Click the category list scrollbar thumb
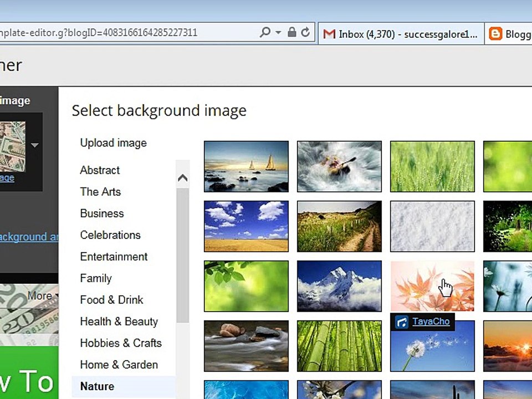Viewport: 532px width, 399px height. (x=182, y=255)
